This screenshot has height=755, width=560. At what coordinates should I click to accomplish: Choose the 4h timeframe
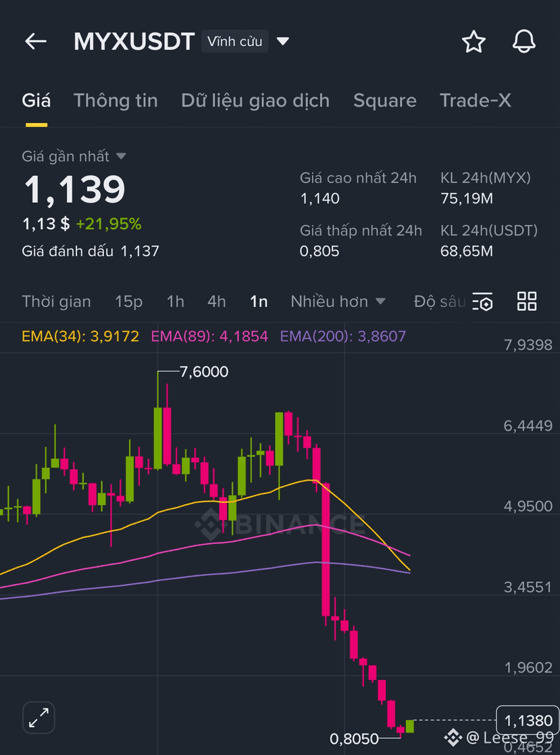tap(216, 301)
